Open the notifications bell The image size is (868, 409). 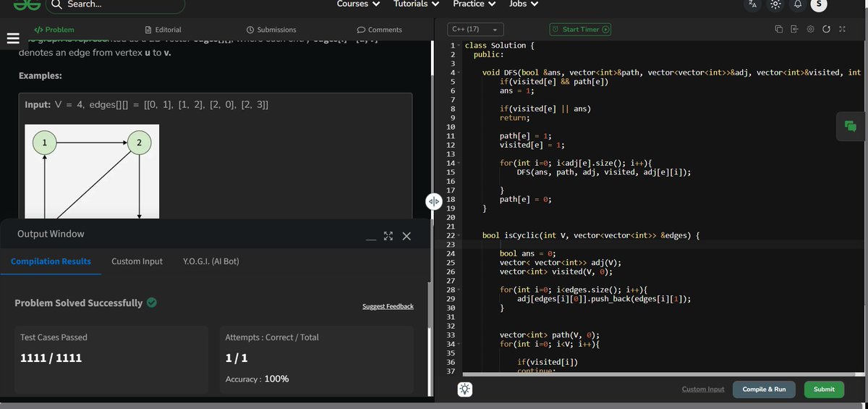[x=798, y=4]
